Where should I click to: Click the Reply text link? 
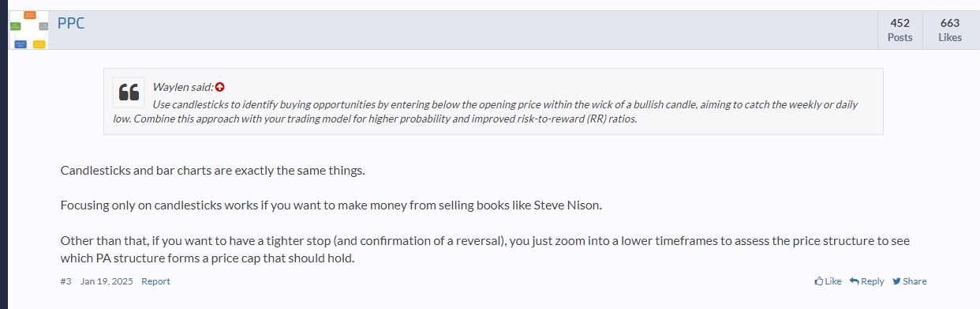coord(872,281)
